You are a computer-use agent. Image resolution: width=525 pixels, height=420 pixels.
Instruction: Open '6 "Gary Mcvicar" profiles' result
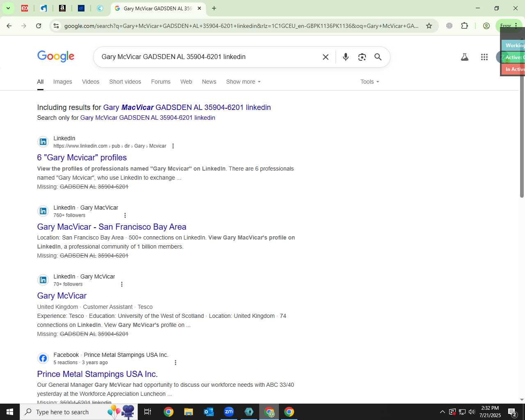(82, 157)
